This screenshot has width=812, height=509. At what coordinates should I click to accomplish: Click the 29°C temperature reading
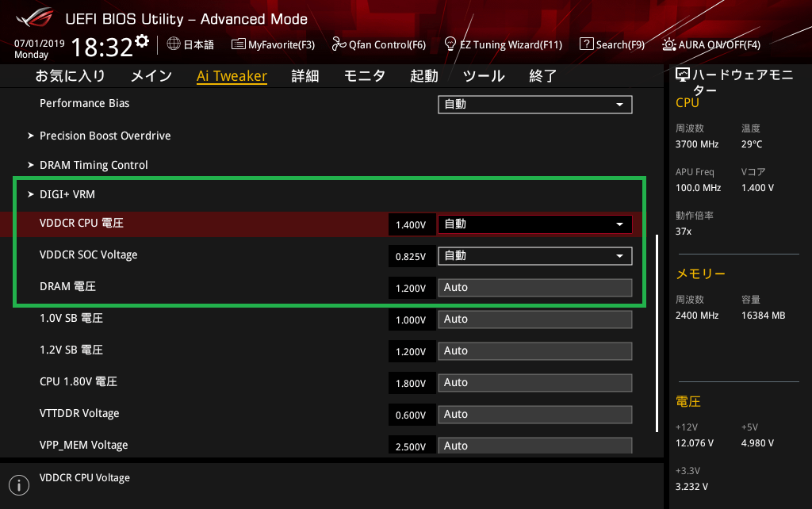(x=752, y=144)
